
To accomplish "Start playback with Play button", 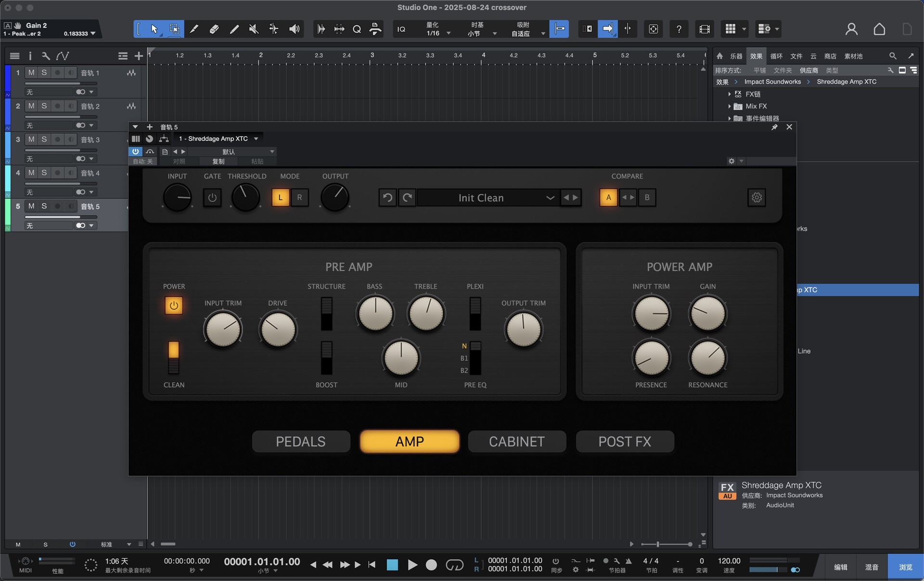I will pos(412,565).
